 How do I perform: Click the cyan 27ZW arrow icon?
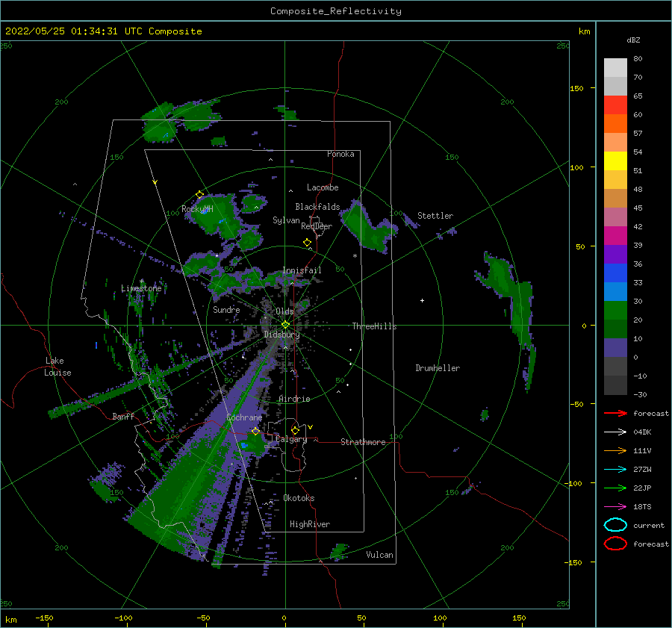(615, 470)
